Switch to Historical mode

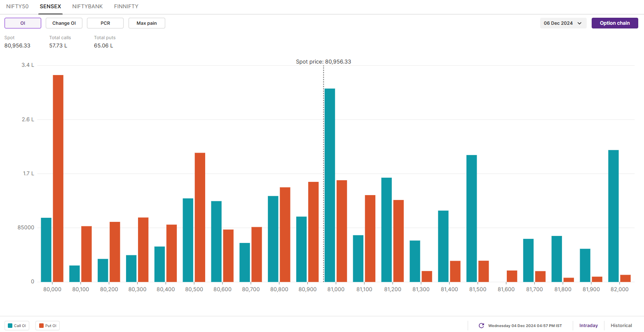pos(621,326)
